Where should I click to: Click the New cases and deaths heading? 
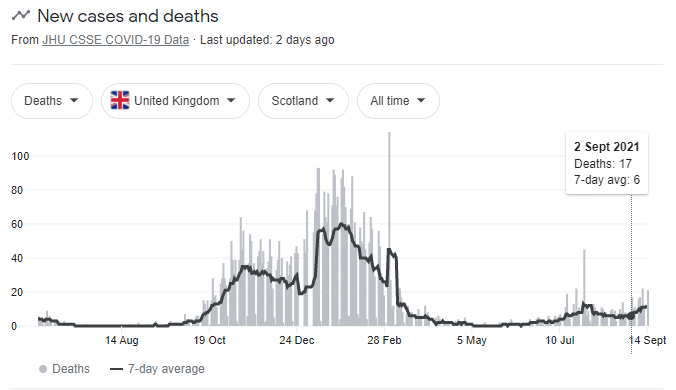pos(128,16)
